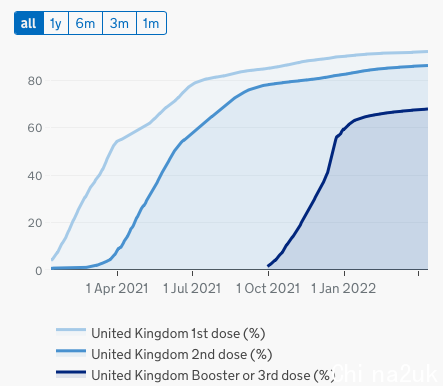
Task: Click the light blue 1st dose legend swatch
Action: click(x=71, y=332)
